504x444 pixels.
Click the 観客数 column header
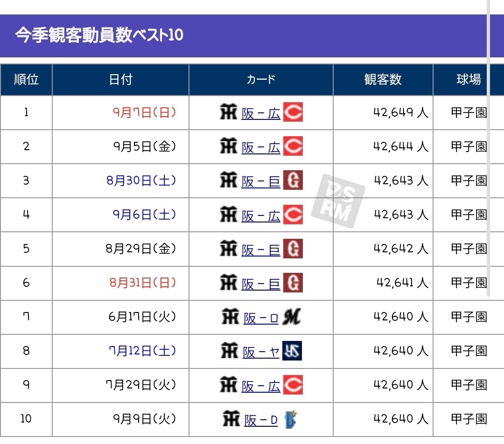pyautogui.click(x=383, y=80)
